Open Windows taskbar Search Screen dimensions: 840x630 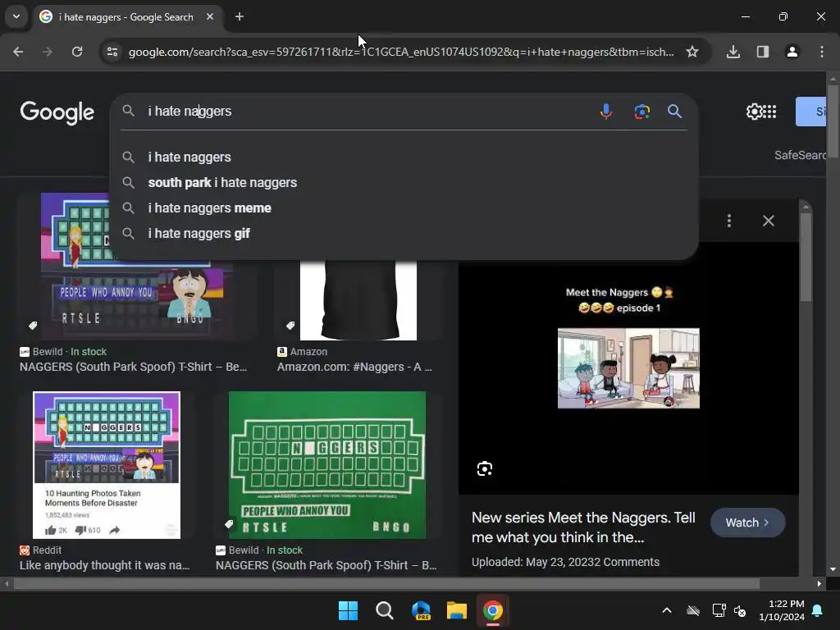(x=385, y=610)
